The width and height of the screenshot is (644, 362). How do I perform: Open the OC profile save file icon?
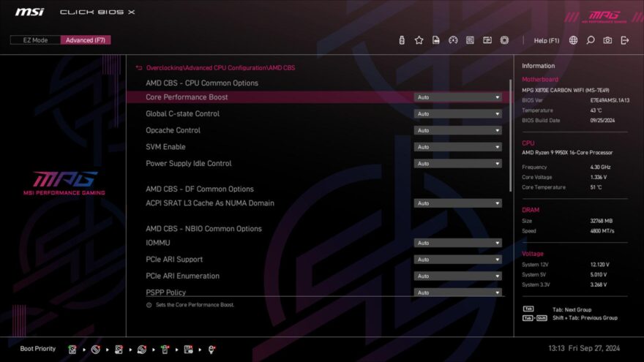tap(435, 39)
